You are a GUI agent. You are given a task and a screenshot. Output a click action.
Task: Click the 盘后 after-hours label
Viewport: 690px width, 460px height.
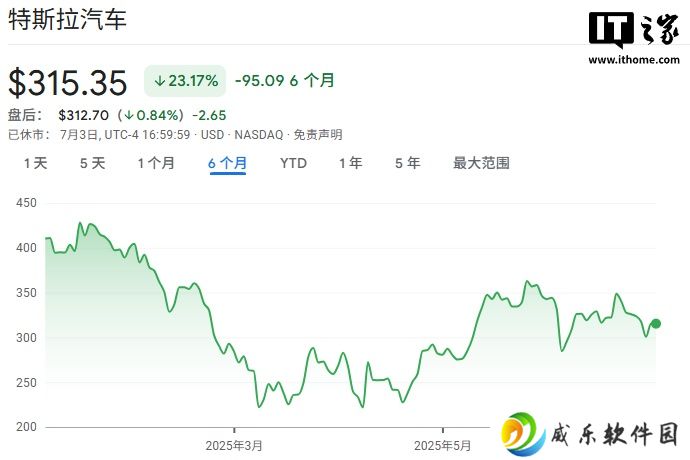tap(25, 115)
